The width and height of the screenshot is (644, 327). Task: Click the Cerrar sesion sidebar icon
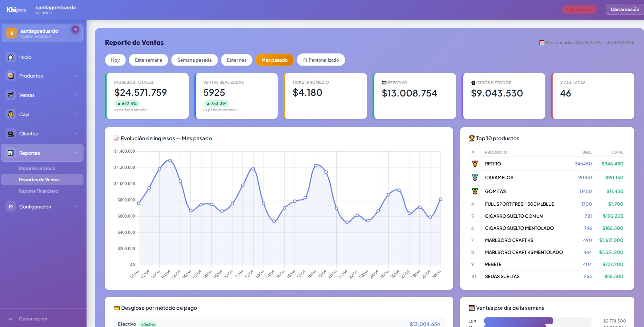tap(10, 319)
